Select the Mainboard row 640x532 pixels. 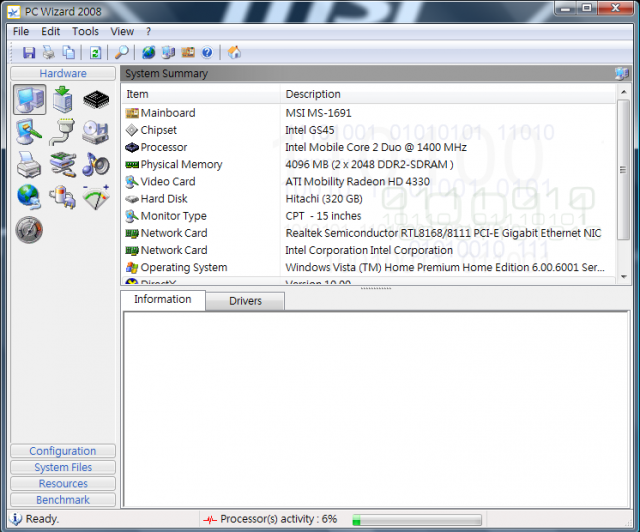coord(369,113)
